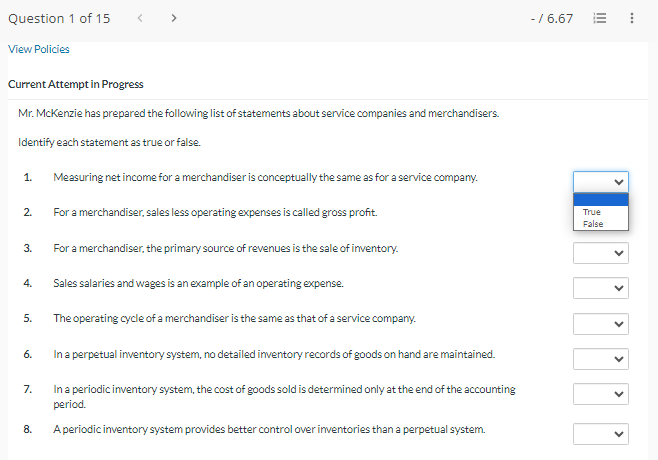Image resolution: width=658 pixels, height=460 pixels.
Task: Choose the blank option in dropdown list
Action: click(601, 199)
